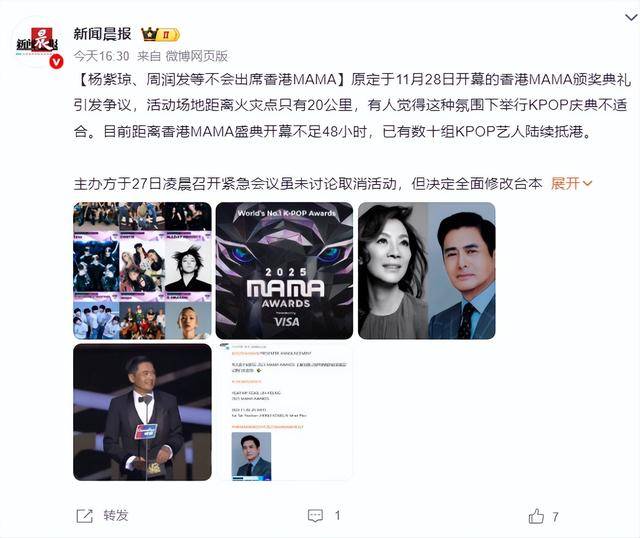The width and height of the screenshot is (640, 538).
Task: Click the gold crown membership badge
Action: (x=160, y=34)
